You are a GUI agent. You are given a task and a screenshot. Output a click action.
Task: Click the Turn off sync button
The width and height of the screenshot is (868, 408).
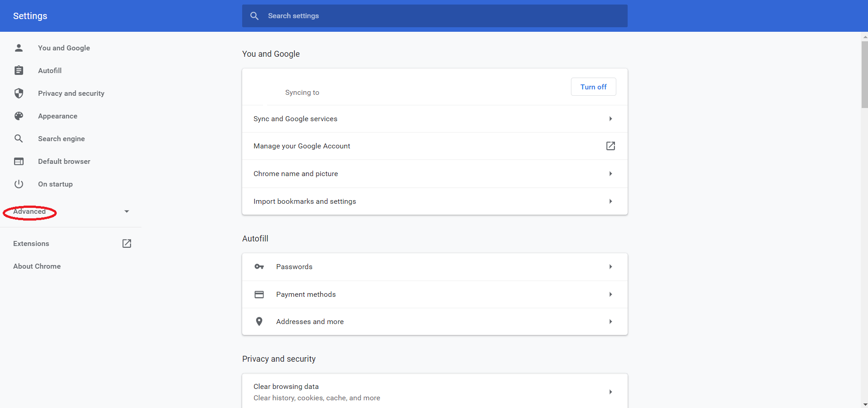(x=593, y=87)
